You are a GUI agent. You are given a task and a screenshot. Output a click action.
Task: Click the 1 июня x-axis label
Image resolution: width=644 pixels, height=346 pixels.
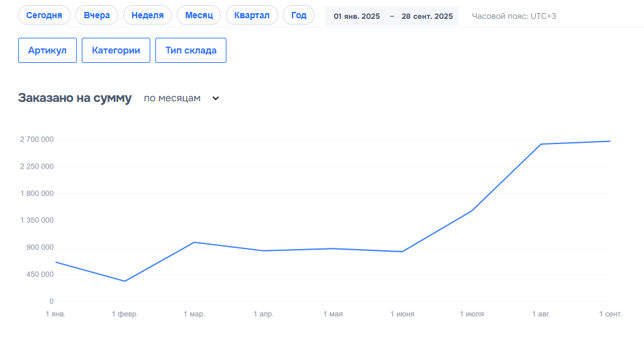(x=402, y=314)
